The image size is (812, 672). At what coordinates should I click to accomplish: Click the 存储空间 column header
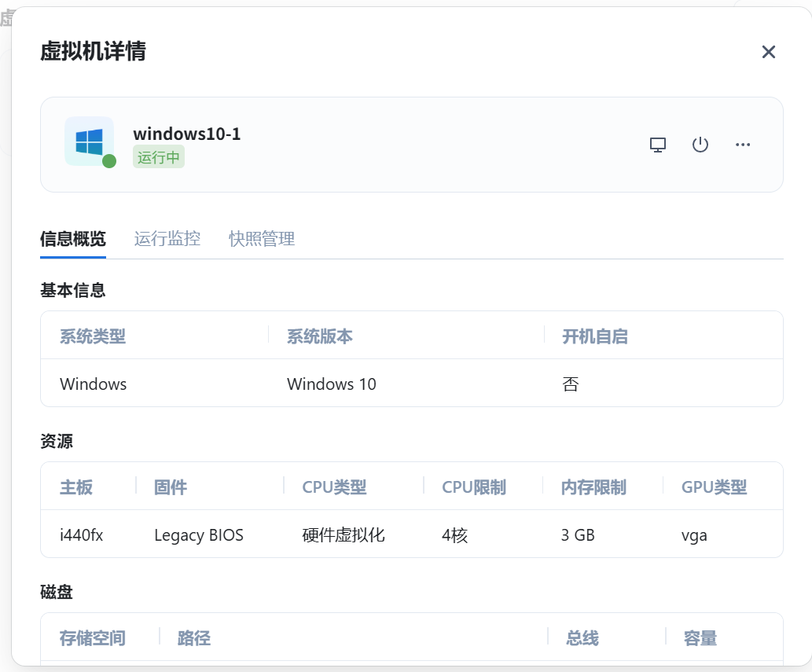92,638
